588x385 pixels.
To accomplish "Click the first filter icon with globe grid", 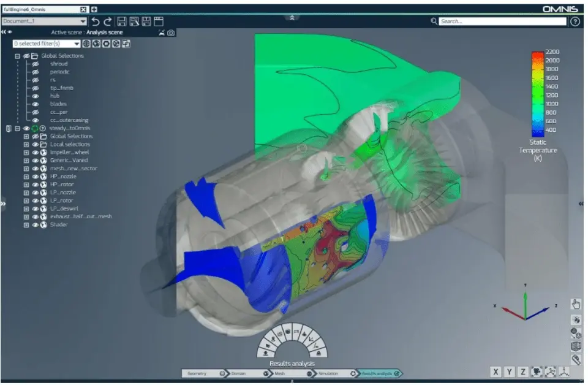I will pyautogui.click(x=86, y=44).
